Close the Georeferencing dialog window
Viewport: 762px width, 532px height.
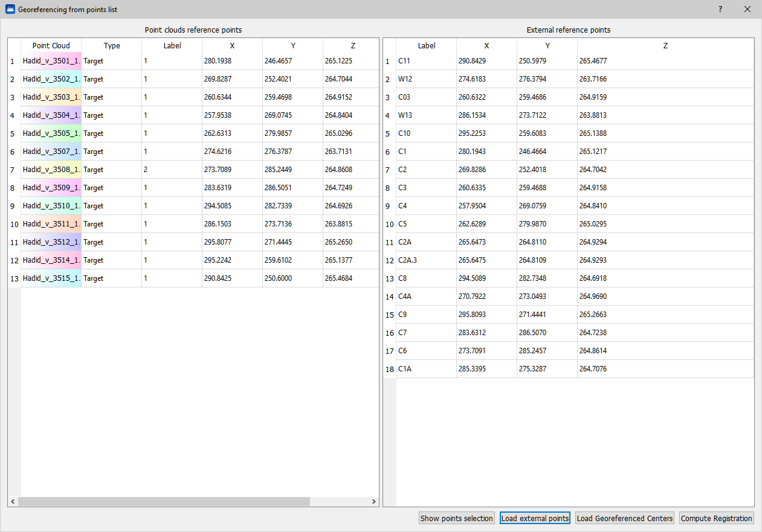click(x=747, y=10)
